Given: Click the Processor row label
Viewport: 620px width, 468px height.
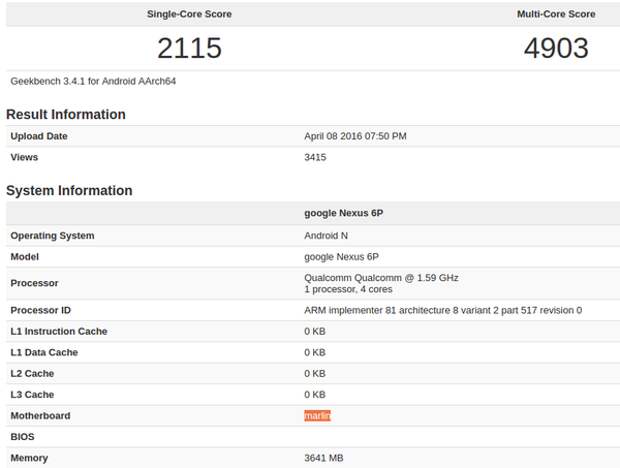Looking at the screenshot, I should [x=34, y=283].
